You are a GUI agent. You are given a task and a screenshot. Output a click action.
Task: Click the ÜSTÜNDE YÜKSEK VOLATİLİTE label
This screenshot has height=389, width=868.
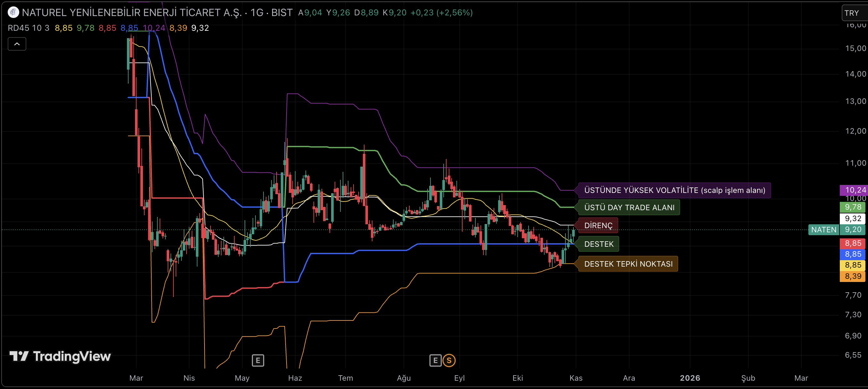(674, 190)
